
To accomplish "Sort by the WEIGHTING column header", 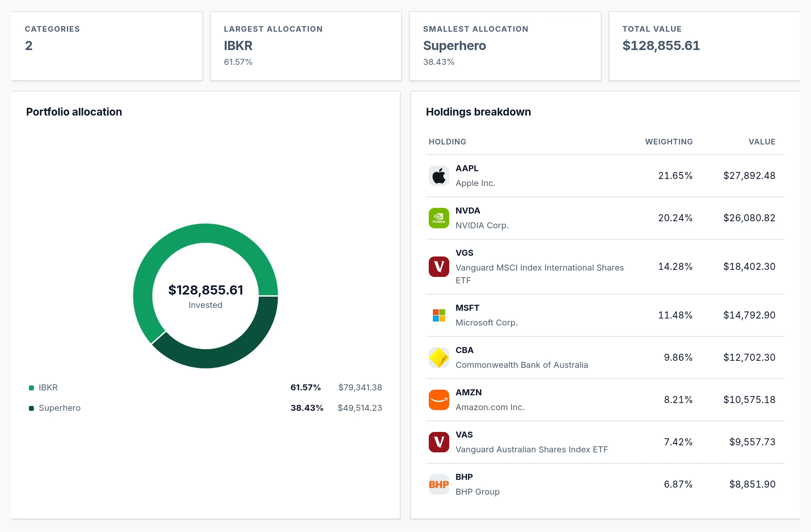I will [x=669, y=142].
